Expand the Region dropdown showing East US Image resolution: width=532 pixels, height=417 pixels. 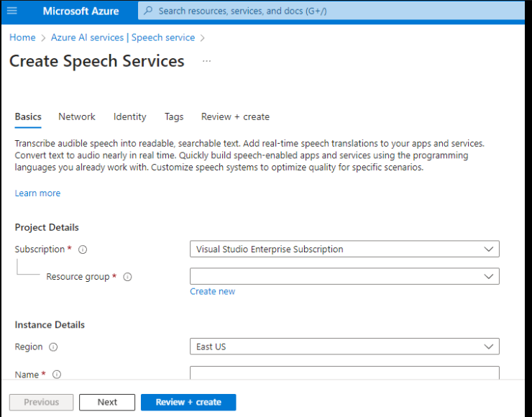click(344, 347)
